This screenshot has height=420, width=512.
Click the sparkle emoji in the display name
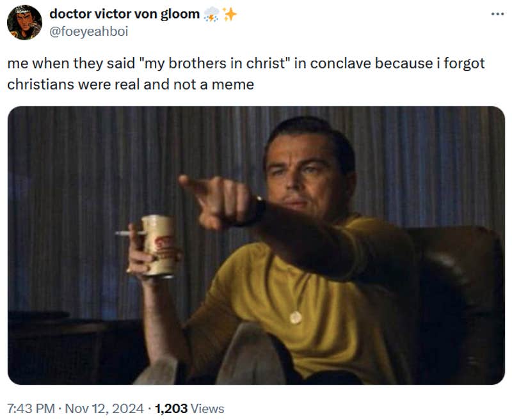click(x=228, y=13)
